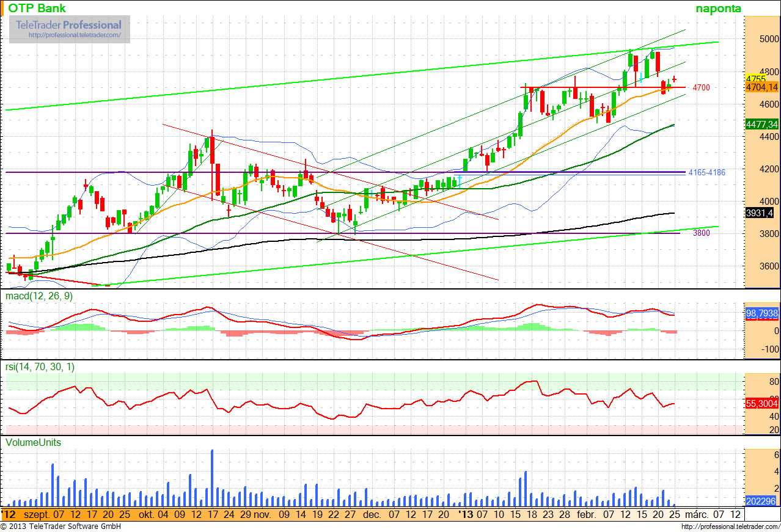Select the "'12" year marker on time axis

click(x=9, y=514)
